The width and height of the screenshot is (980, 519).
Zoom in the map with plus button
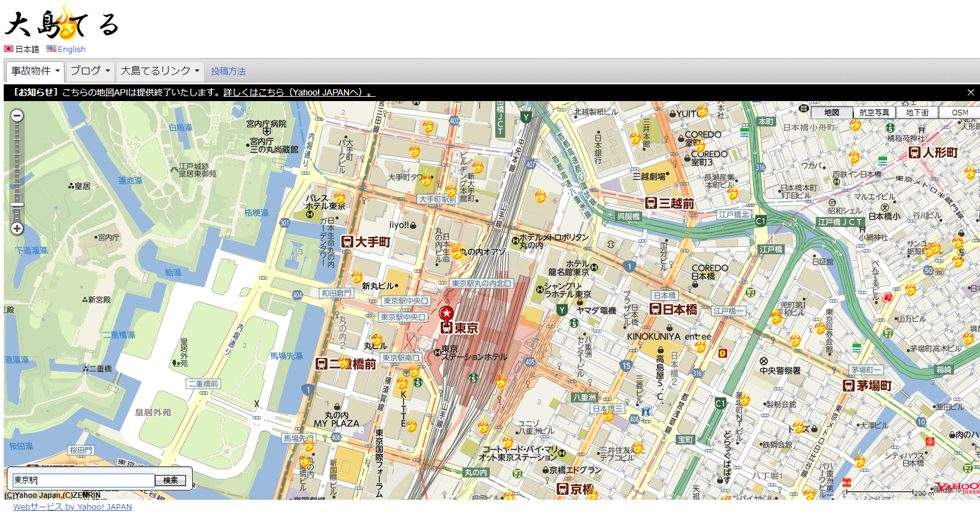(x=17, y=228)
